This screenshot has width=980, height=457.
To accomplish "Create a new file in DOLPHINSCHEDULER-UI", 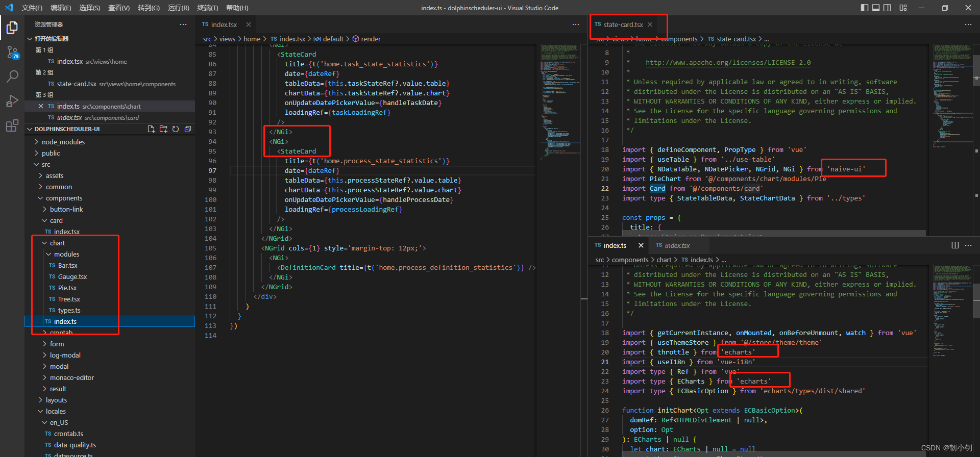I will click(151, 129).
